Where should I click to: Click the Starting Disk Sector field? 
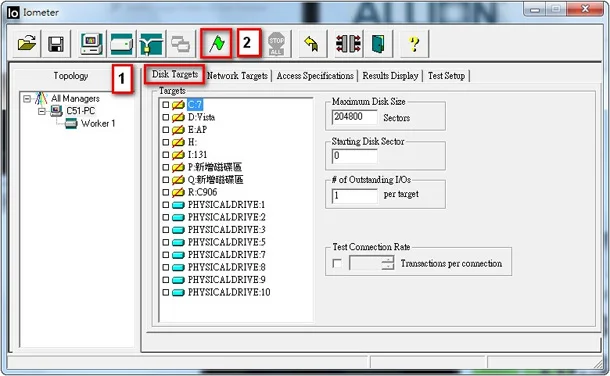354,156
